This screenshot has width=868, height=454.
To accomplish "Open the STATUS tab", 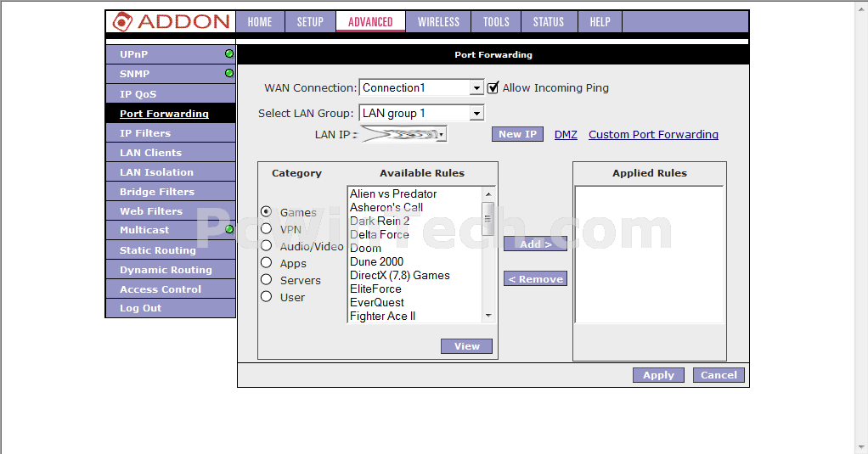I will click(x=548, y=22).
